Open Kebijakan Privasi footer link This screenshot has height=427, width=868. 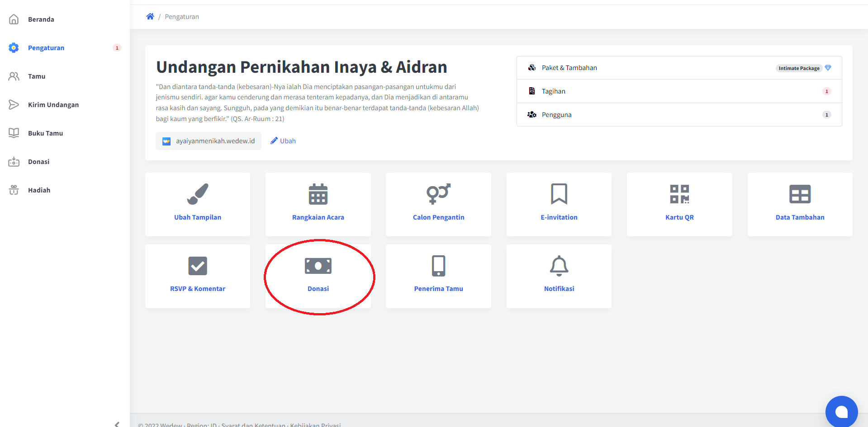click(315, 425)
